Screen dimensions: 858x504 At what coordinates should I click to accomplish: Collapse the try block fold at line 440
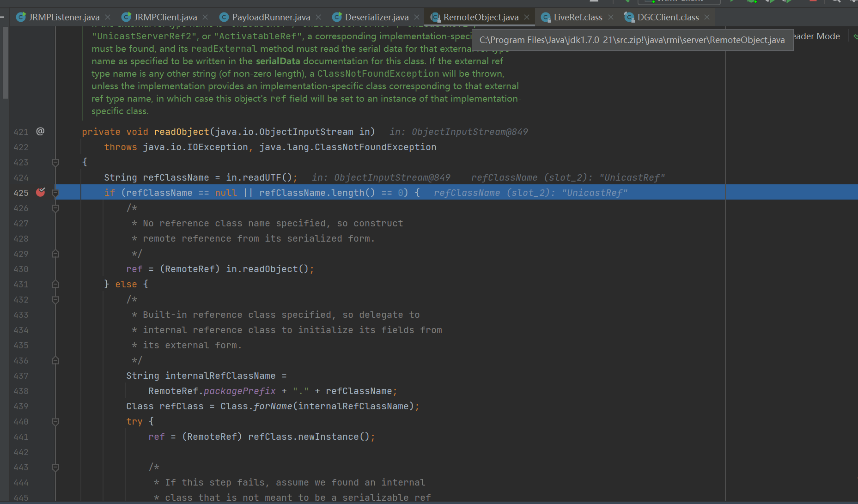(x=55, y=421)
